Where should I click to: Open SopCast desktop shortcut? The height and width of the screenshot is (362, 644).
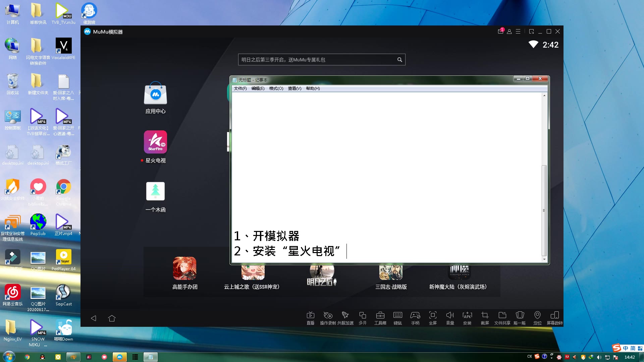click(63, 295)
